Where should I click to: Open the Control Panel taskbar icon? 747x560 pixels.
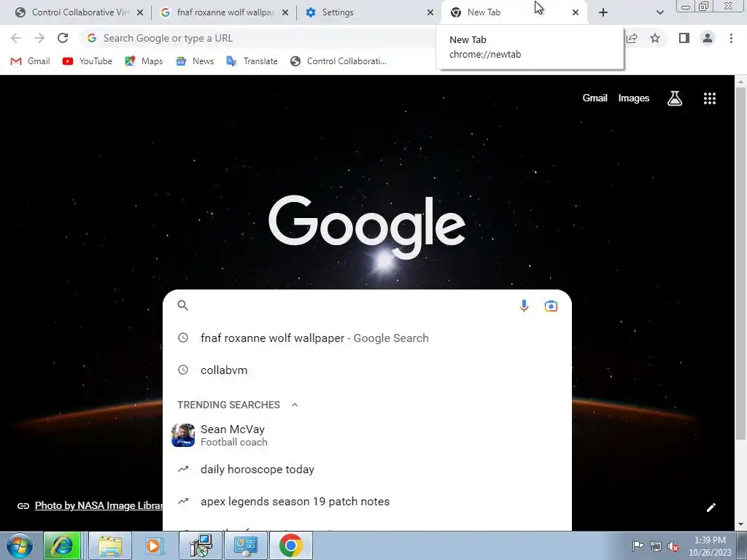pyautogui.click(x=245, y=545)
